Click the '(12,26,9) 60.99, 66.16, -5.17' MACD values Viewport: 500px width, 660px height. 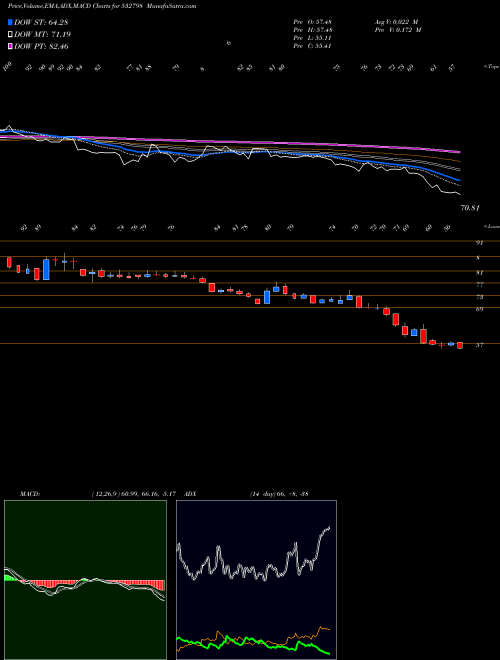coord(136,494)
